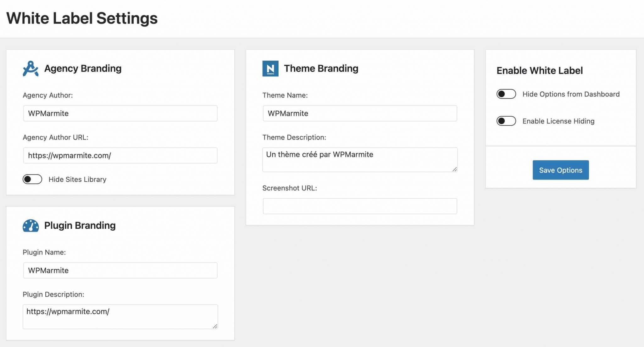This screenshot has width=644, height=347.
Task: Grab the Theme Description resize handle
Action: [x=455, y=169]
